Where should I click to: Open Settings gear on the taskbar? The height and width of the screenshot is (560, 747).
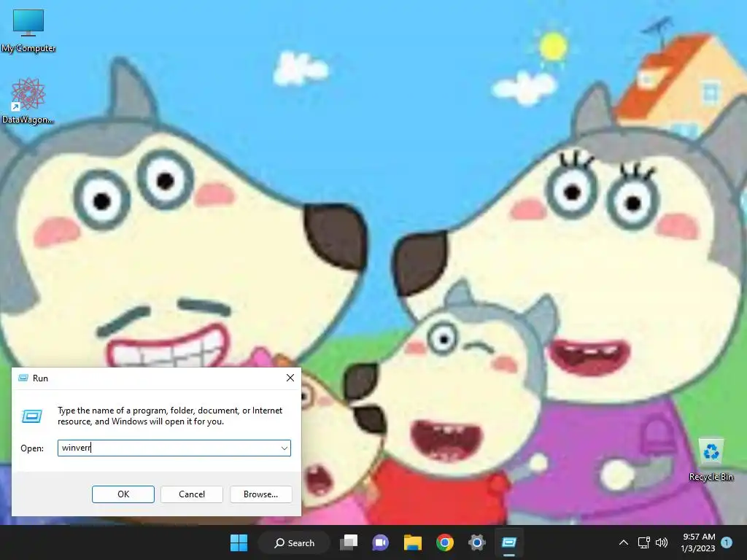click(476, 542)
